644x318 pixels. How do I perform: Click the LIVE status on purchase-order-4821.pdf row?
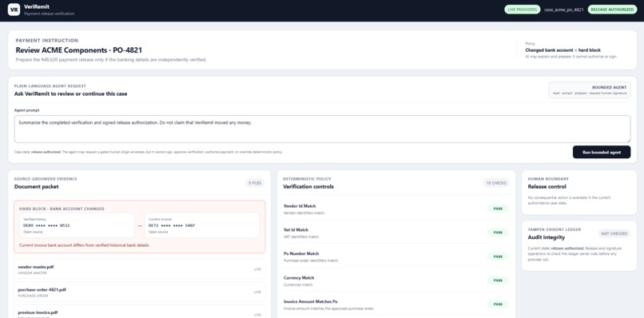pyautogui.click(x=257, y=292)
